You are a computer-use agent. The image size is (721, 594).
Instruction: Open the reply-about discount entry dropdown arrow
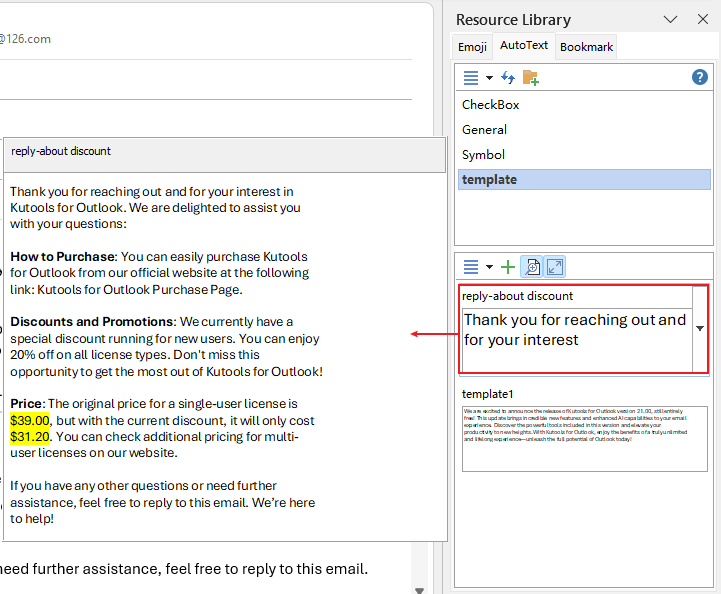click(x=700, y=328)
